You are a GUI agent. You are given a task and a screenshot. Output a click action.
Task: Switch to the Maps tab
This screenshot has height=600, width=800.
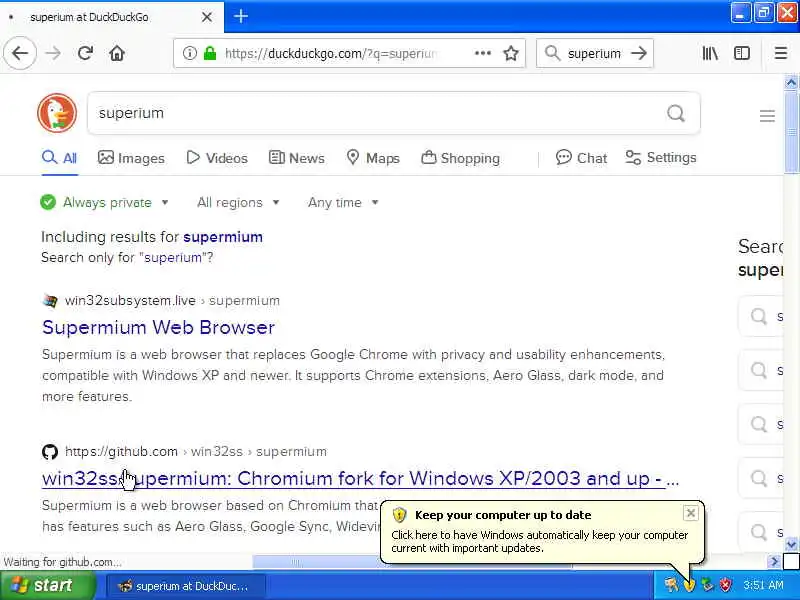373,158
